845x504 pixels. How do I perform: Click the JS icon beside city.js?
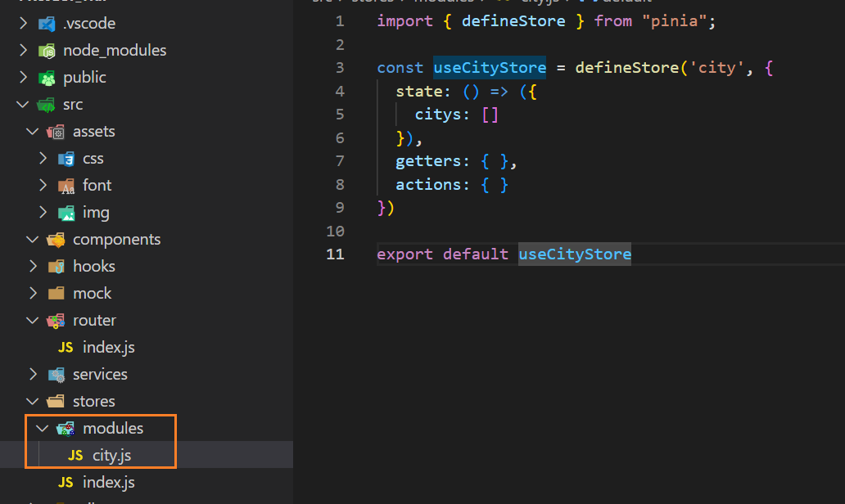click(x=75, y=456)
